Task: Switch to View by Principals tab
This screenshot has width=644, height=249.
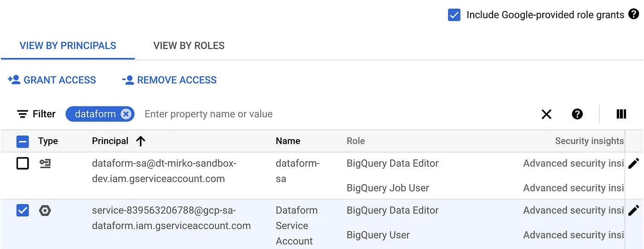Action: click(68, 46)
